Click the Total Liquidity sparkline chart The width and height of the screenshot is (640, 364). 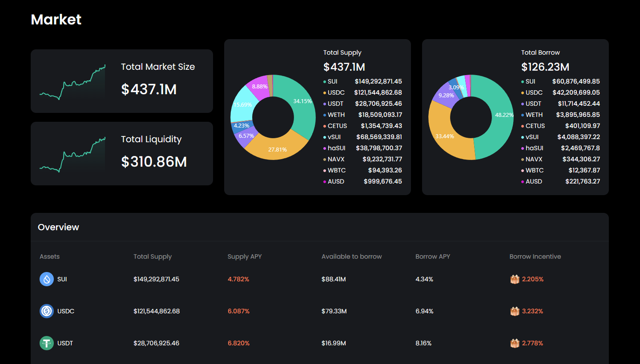click(x=72, y=155)
